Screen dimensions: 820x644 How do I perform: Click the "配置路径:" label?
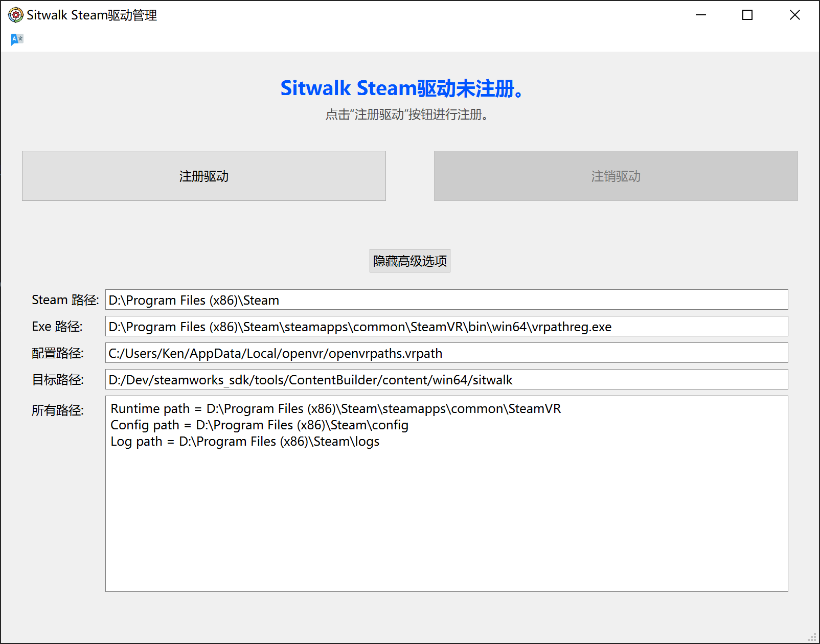coord(58,353)
